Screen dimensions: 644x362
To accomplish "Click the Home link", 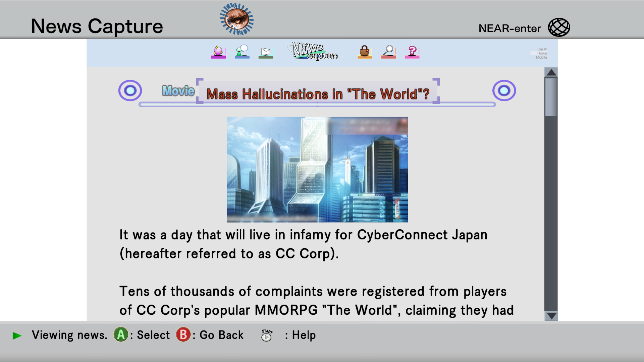I will click(x=542, y=53).
